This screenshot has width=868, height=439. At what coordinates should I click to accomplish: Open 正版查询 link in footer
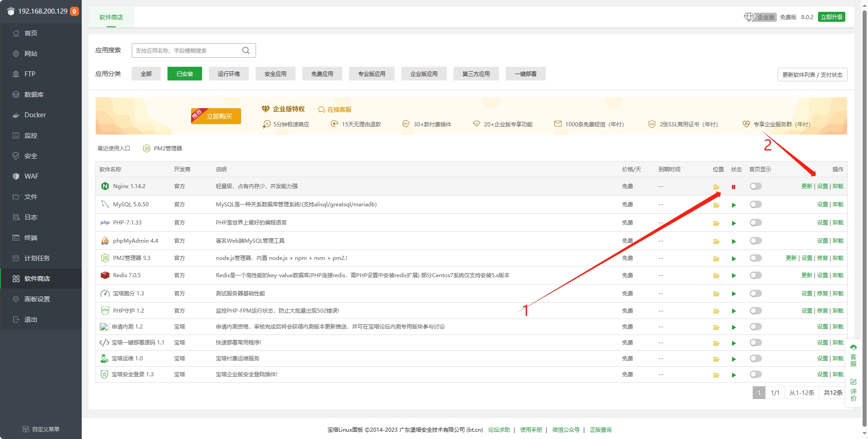[601, 429]
